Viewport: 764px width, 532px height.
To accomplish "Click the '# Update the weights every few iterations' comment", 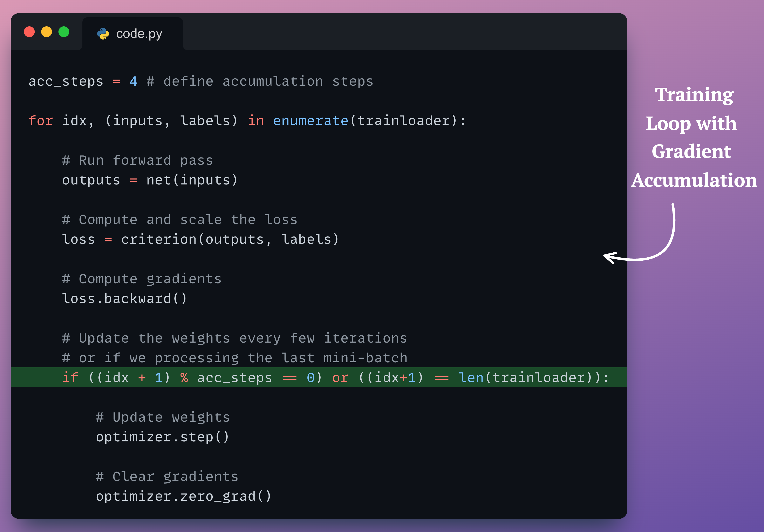I will coord(235,338).
